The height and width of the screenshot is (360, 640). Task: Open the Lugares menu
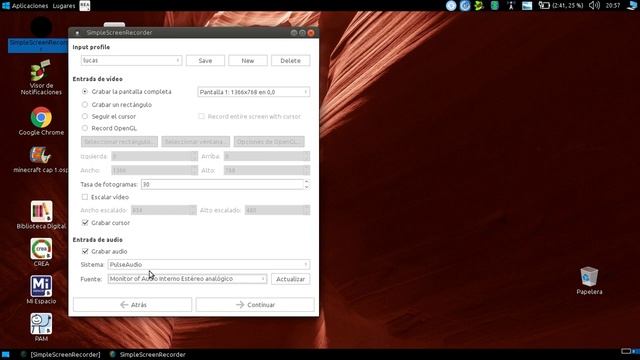pos(64,5)
